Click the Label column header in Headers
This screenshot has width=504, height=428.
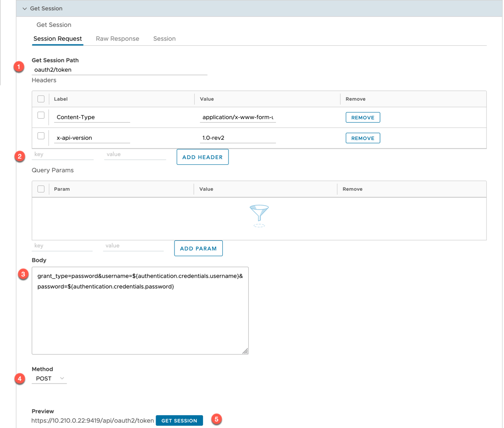pyautogui.click(x=61, y=99)
